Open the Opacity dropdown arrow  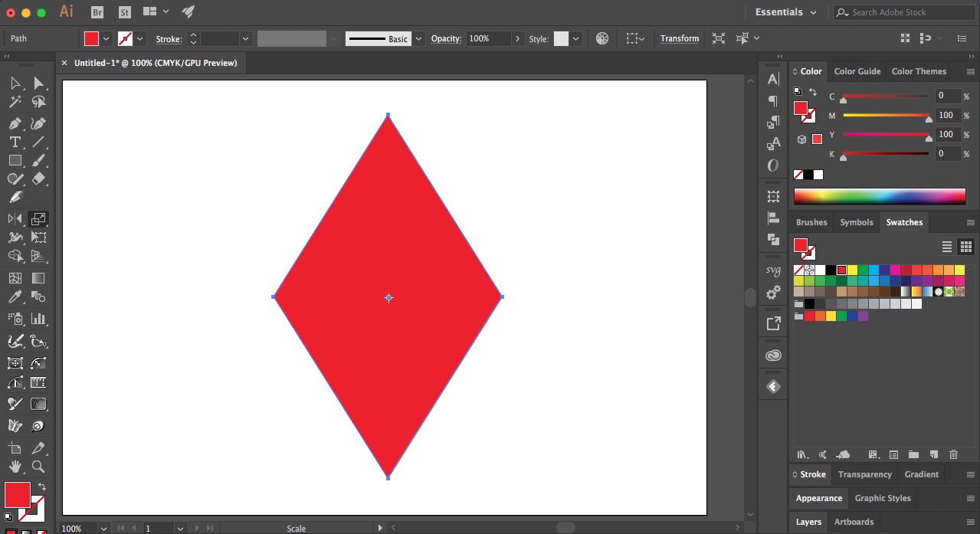(518, 38)
